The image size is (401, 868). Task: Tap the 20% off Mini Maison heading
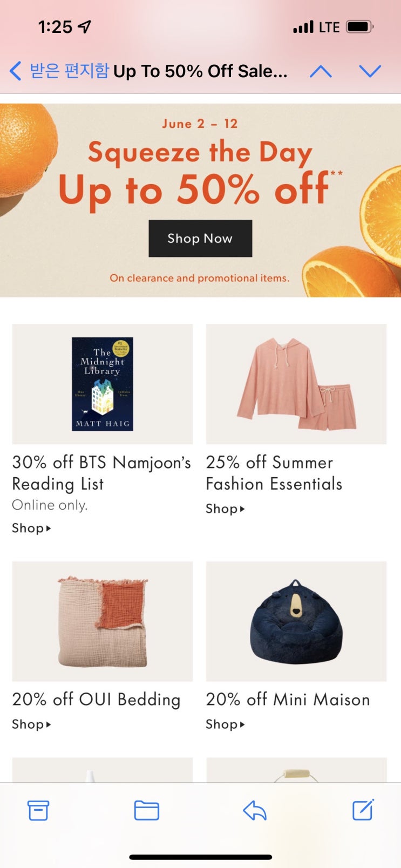[288, 699]
